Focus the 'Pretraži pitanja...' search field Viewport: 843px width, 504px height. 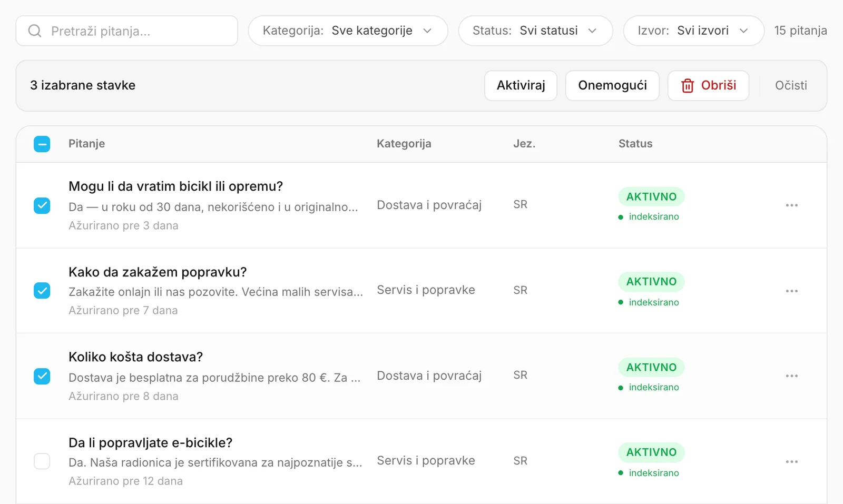127,31
